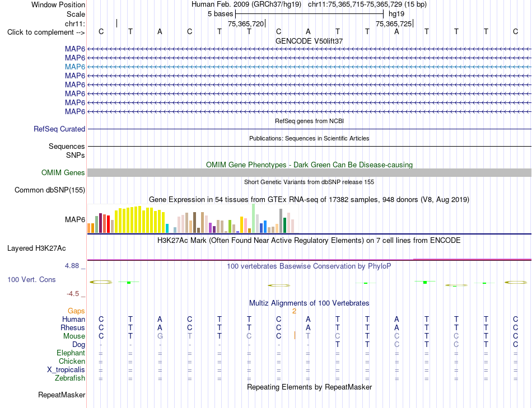Open the H3K27Ac Mark track title

[x=309, y=241]
